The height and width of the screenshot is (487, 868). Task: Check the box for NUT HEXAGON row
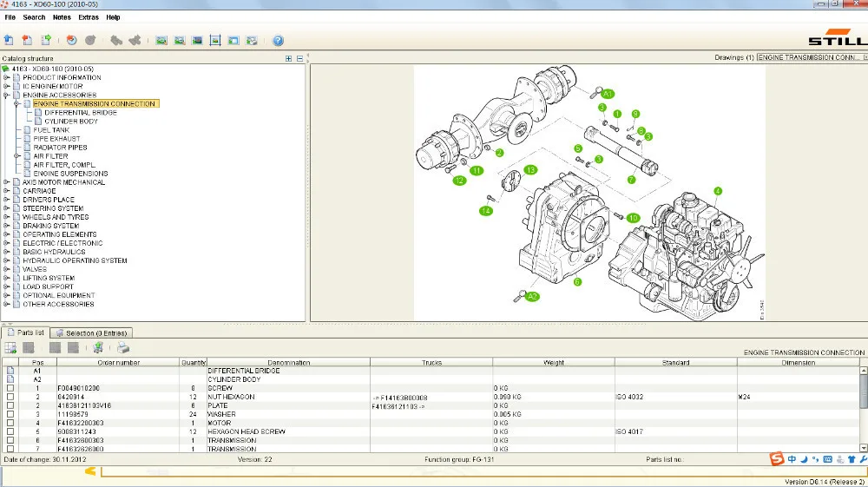(10, 397)
